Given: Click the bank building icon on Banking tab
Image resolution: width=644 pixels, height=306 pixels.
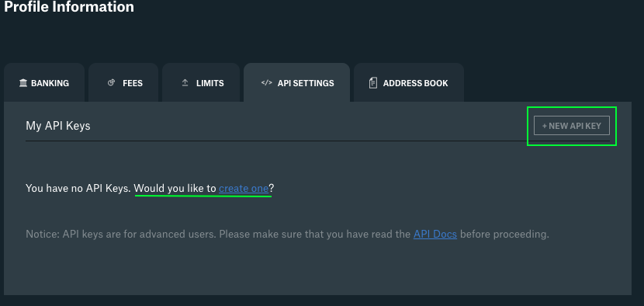Looking at the screenshot, I should click(x=23, y=83).
